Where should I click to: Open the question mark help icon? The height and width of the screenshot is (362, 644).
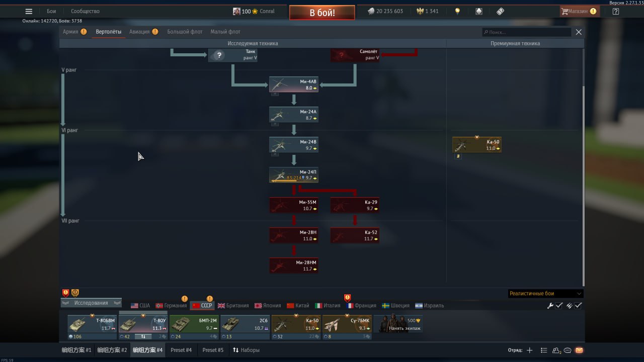(x=616, y=11)
